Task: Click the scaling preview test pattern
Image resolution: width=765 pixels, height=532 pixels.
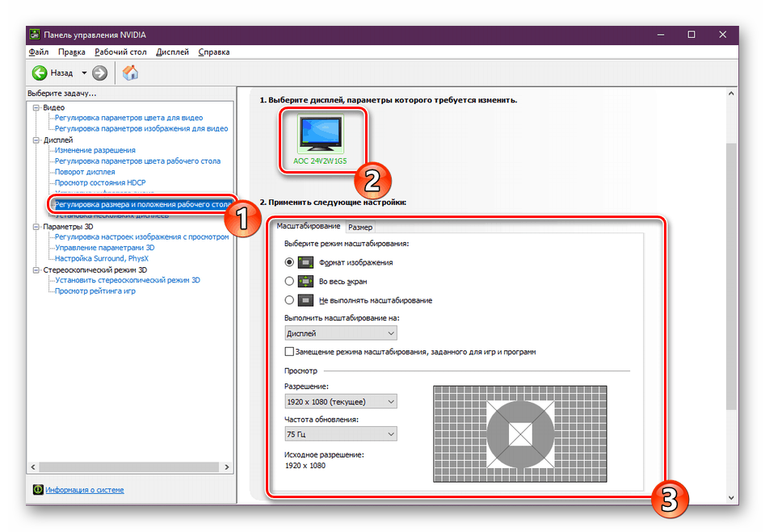Action: point(520,434)
